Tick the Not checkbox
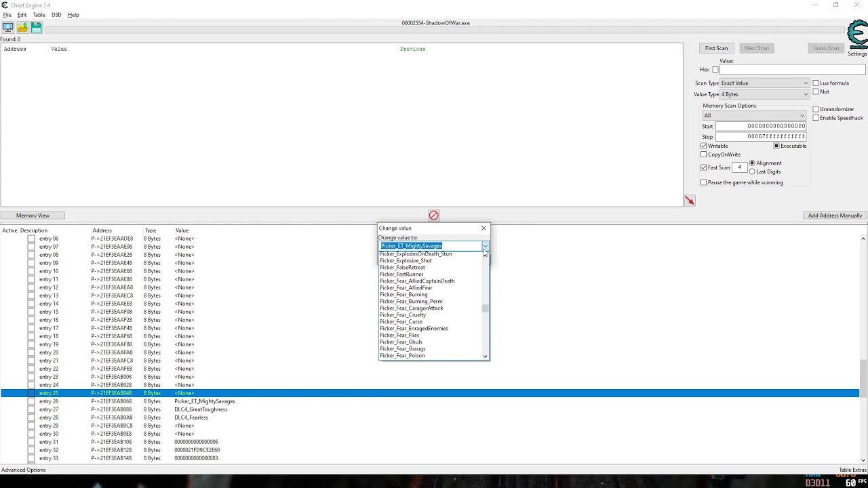Screen dimensions: 868x488 coord(816,91)
